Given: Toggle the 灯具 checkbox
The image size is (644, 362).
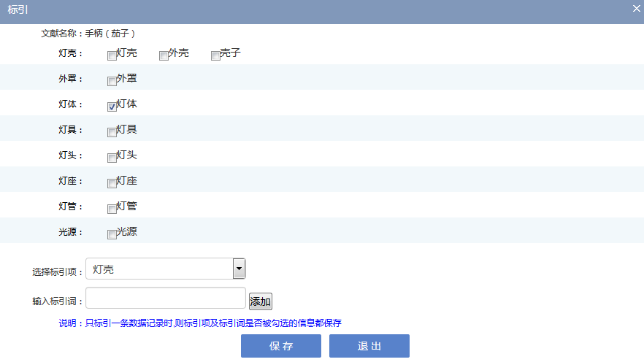Looking at the screenshot, I should pos(112,132).
